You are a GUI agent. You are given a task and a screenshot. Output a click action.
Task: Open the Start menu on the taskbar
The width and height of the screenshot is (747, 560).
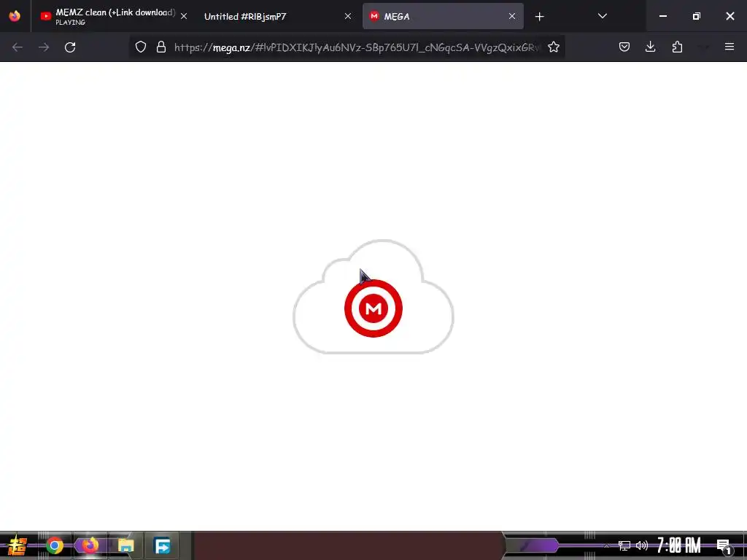(18, 545)
